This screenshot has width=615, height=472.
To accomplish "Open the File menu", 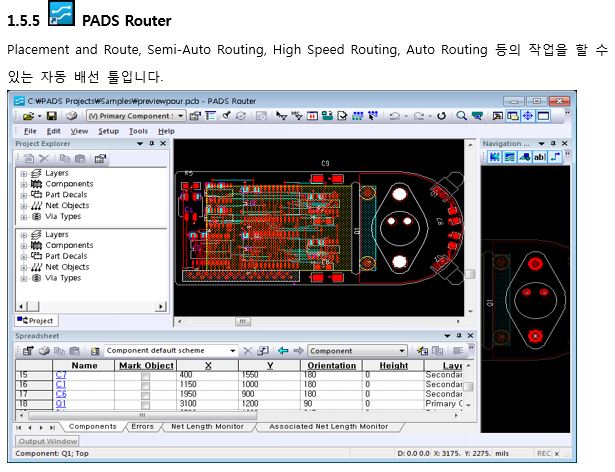I will pos(30,131).
